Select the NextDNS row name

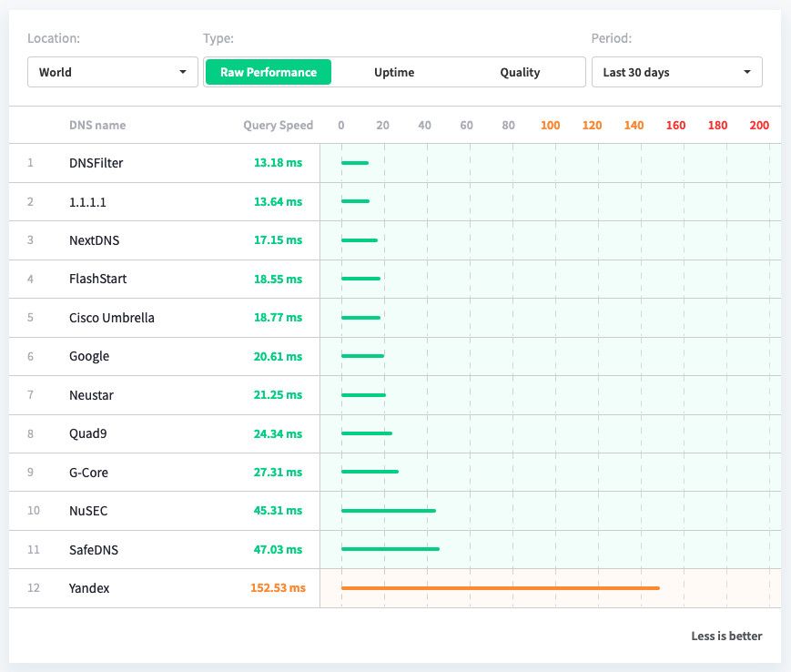(x=95, y=240)
